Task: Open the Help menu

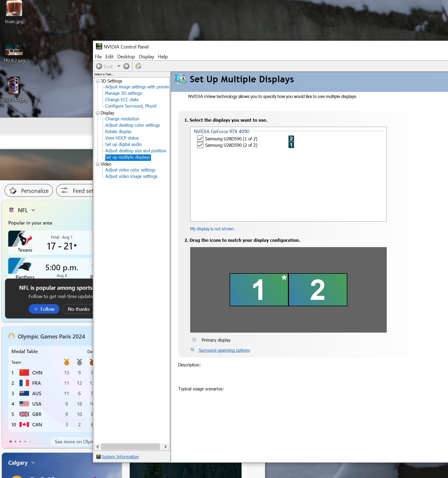Action: (x=162, y=57)
